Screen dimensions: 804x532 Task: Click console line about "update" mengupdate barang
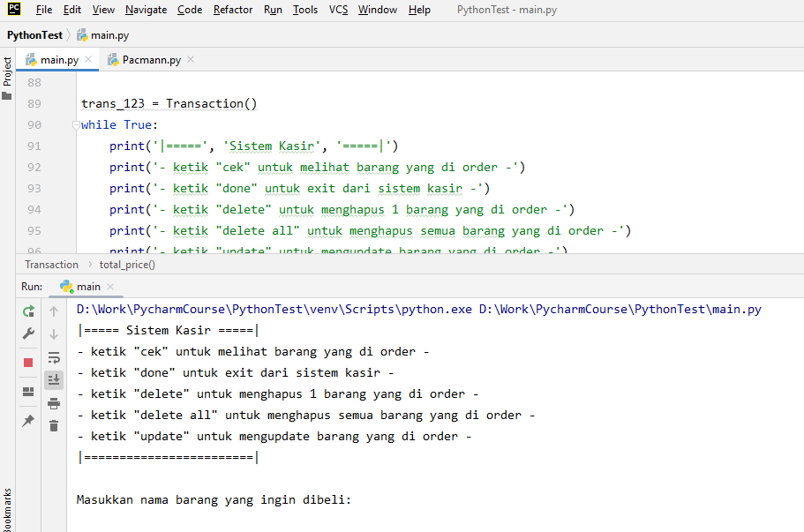click(x=274, y=436)
